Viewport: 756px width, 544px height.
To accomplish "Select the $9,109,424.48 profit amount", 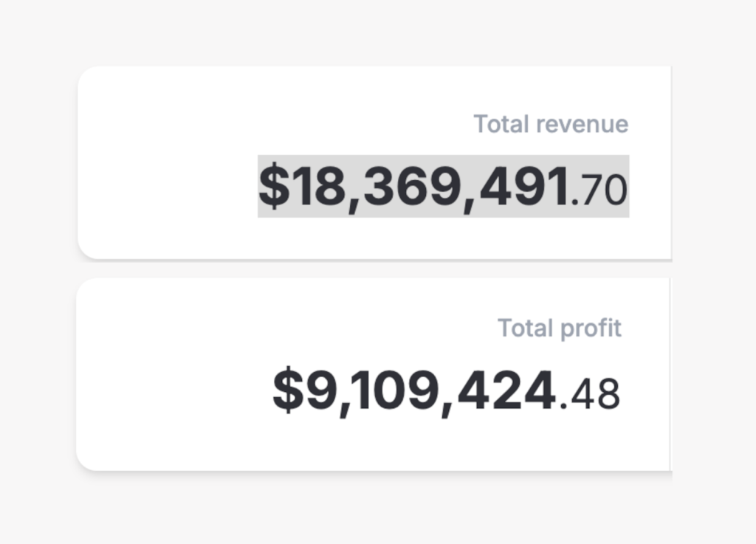I will click(x=446, y=391).
